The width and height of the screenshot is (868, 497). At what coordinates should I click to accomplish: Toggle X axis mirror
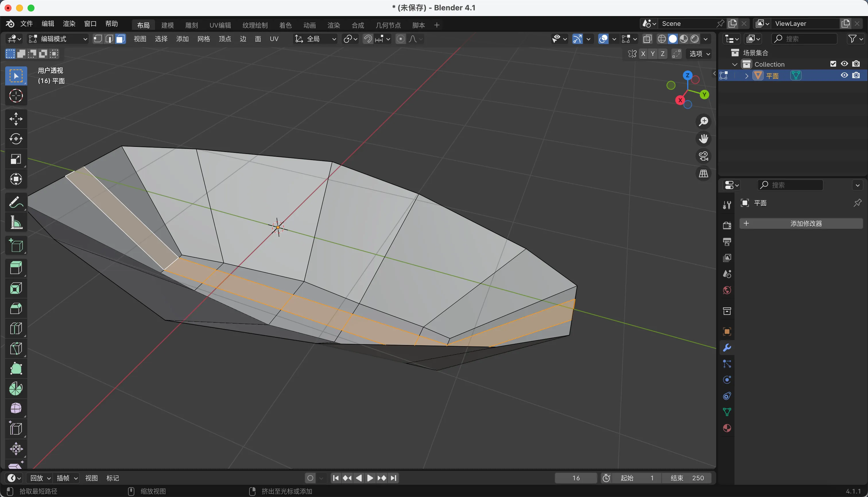[643, 54]
